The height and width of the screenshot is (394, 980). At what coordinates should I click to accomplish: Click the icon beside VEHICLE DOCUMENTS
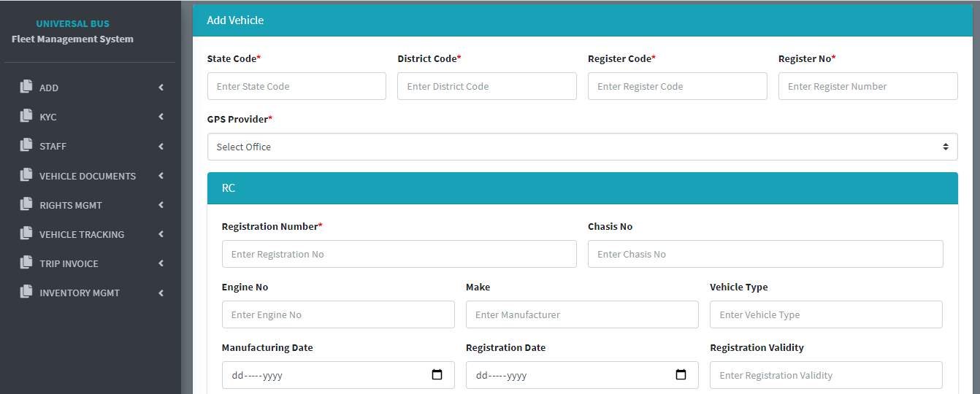point(26,175)
